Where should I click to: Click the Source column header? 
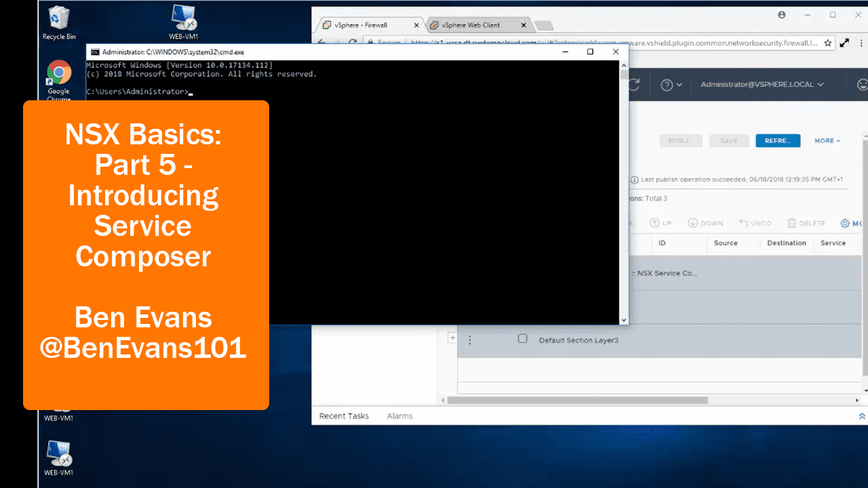(x=726, y=243)
